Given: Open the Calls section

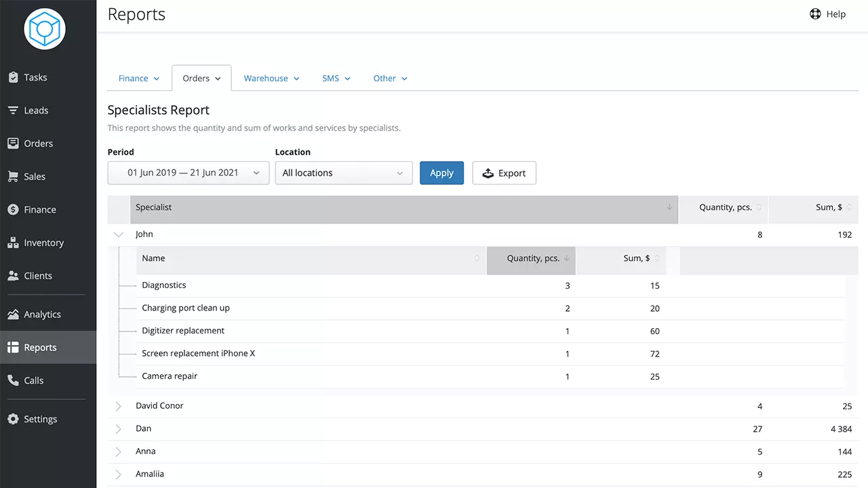Looking at the screenshot, I should [48, 381].
